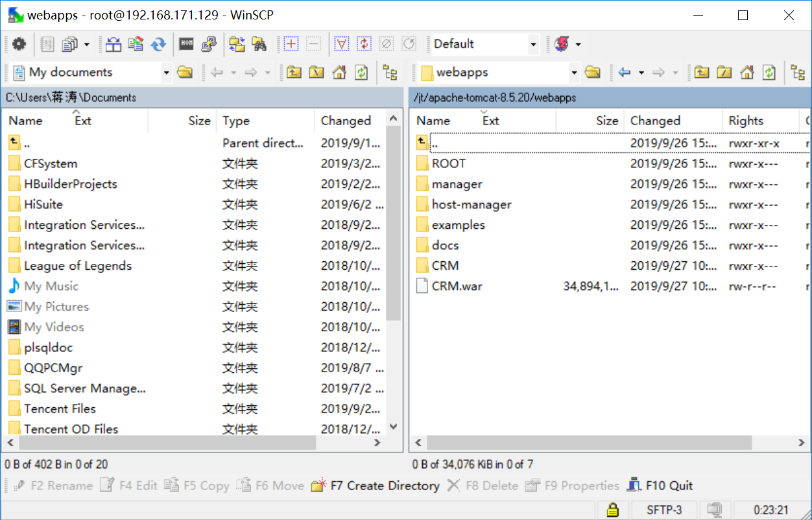The image size is (812, 520).
Task: Sort remote panel by Size column
Action: 589,121
